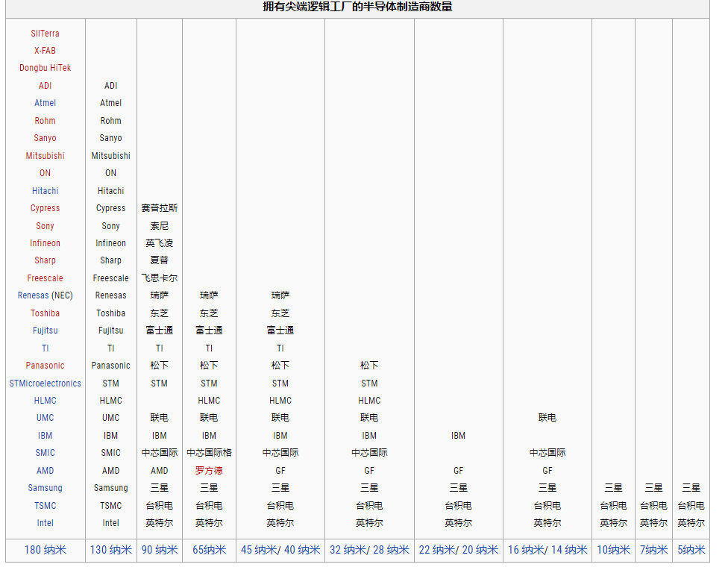This screenshot has width=728, height=573.
Task: Click the red Sony link
Action: coord(45,225)
